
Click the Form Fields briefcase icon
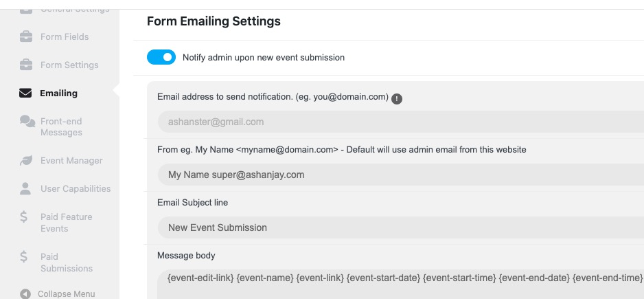26,36
